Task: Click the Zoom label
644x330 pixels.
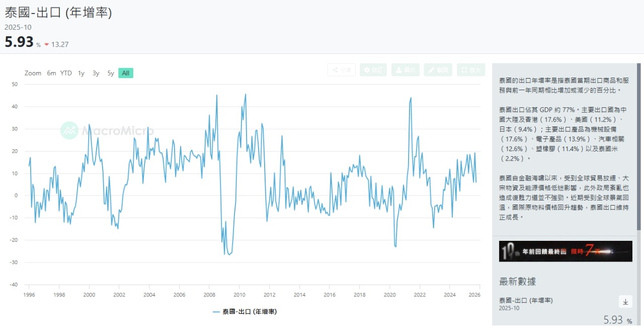Action: click(x=33, y=73)
